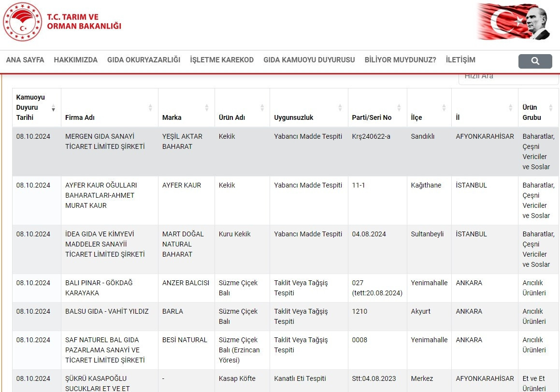
Task: Click Firma Adı header text
Action: [80, 117]
